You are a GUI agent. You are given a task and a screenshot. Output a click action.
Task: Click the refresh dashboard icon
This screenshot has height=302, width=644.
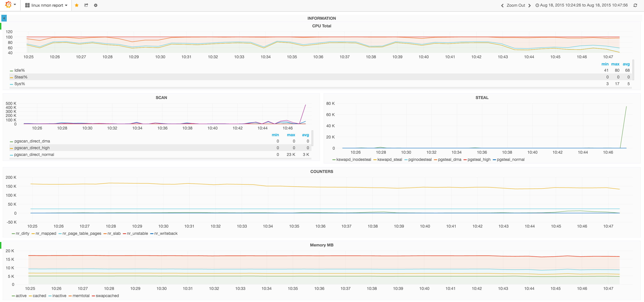635,5
